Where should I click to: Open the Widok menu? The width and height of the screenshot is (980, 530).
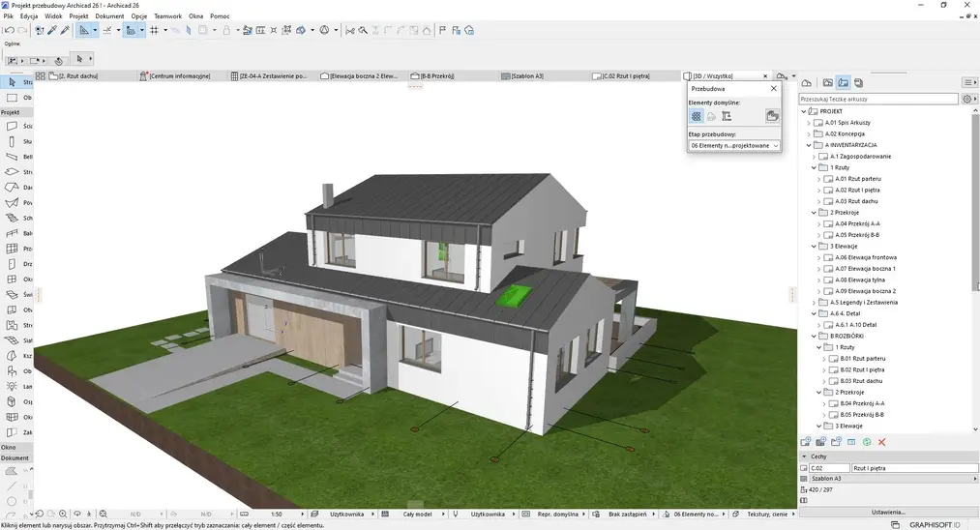[x=53, y=16]
